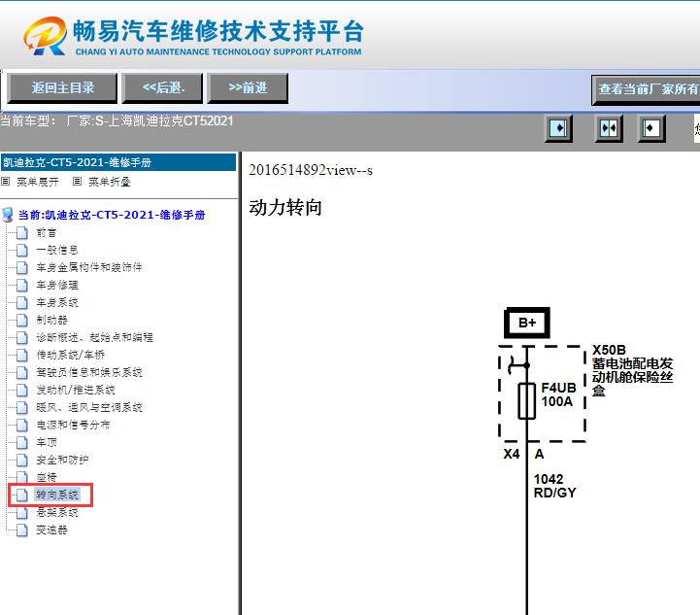Screen dimensions: 700x615
Task: Click the right-arrow panel layout icon
Action: click(558, 128)
